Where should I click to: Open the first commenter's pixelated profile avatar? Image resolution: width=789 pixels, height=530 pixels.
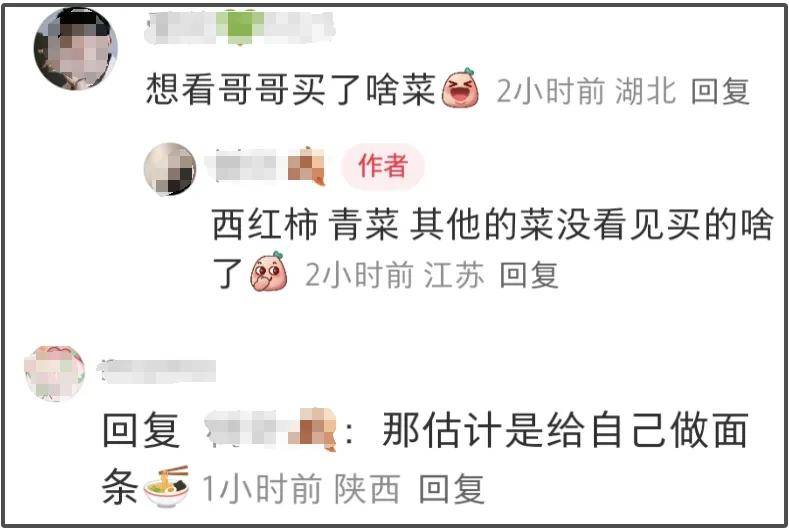click(76, 49)
